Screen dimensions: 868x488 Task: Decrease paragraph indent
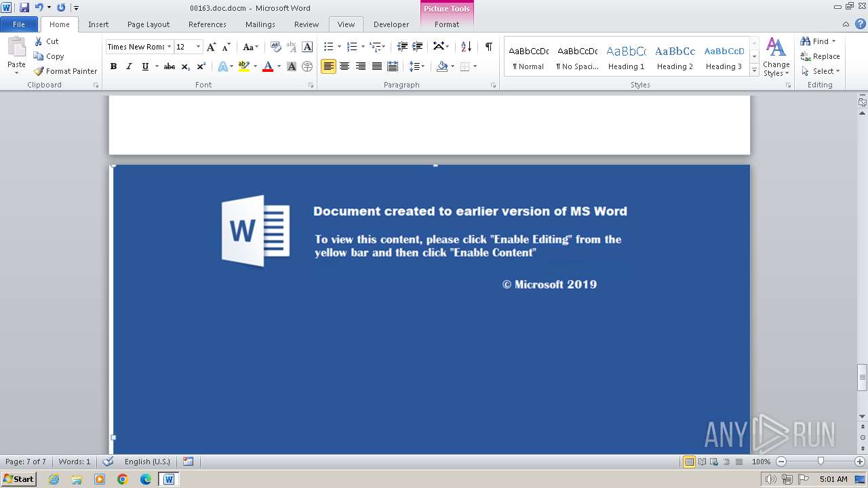[x=402, y=47]
